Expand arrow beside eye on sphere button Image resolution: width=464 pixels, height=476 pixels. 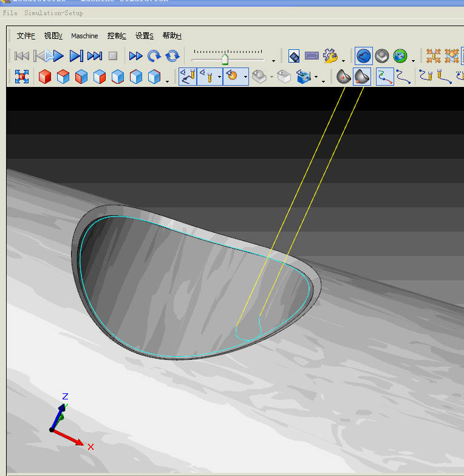tap(245, 77)
